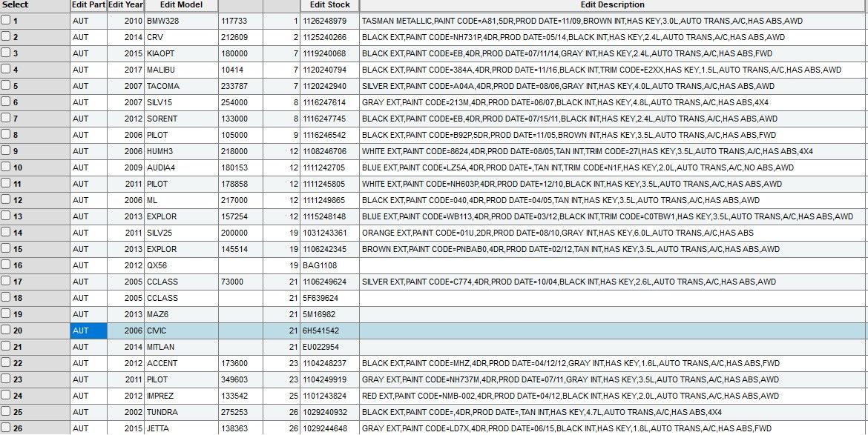Click mileage value 117733
This screenshot has height=435, width=868.
click(x=240, y=21)
